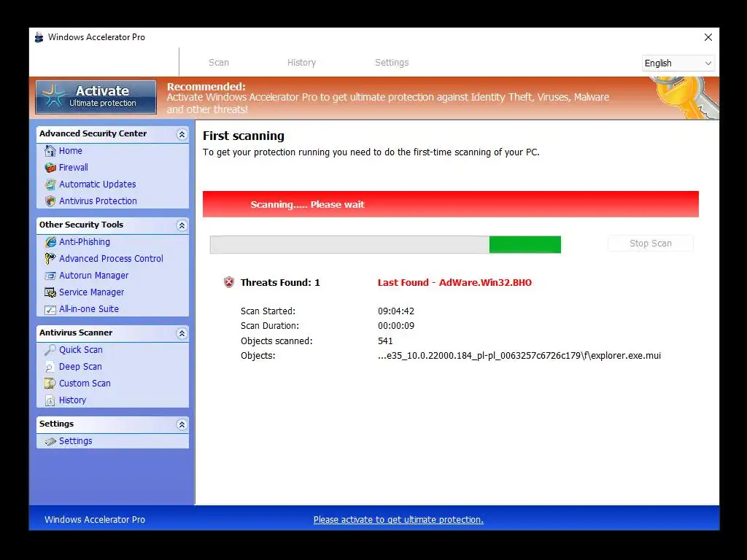This screenshot has height=560, width=747.
Task: Click the Anti-Phishing browser icon
Action: (x=50, y=242)
